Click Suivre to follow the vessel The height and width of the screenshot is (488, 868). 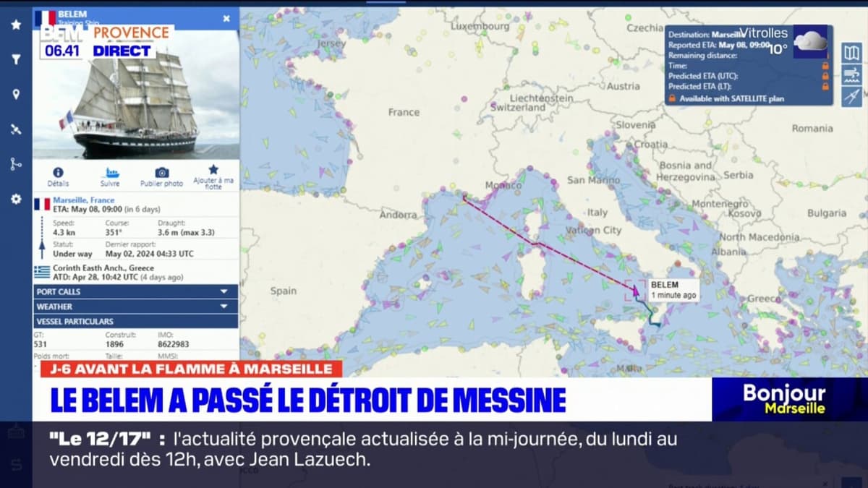(x=111, y=177)
